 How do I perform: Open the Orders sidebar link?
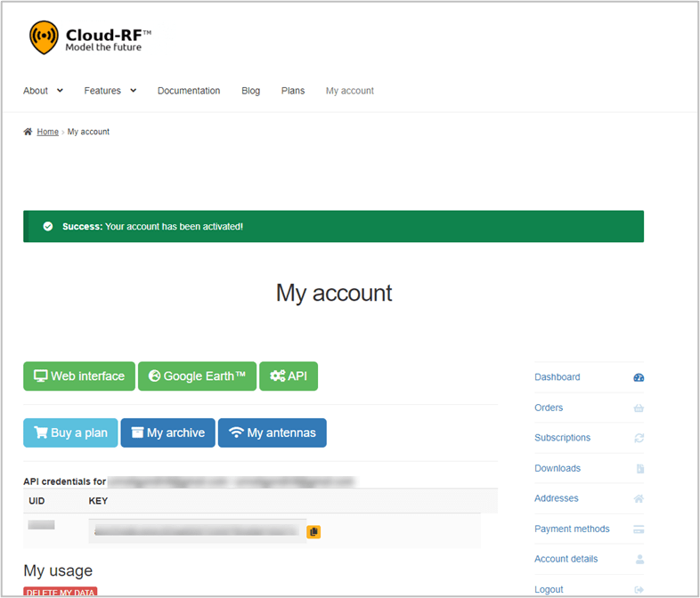(x=549, y=408)
